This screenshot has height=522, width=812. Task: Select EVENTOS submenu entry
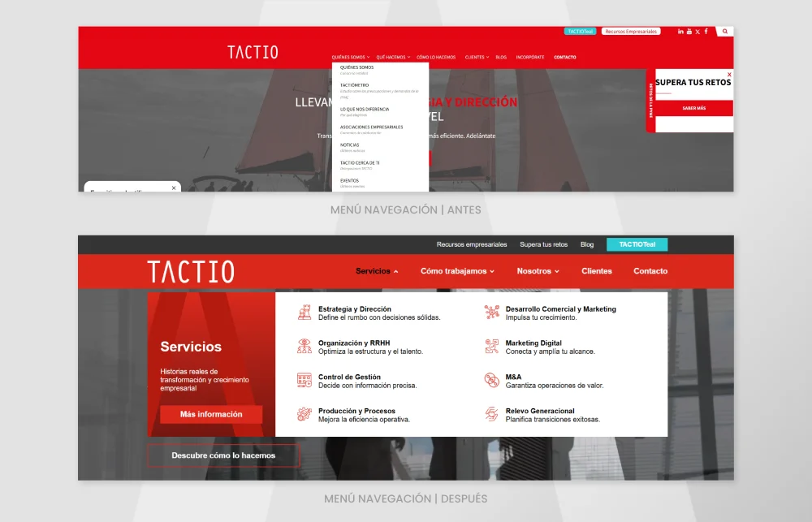click(x=349, y=181)
